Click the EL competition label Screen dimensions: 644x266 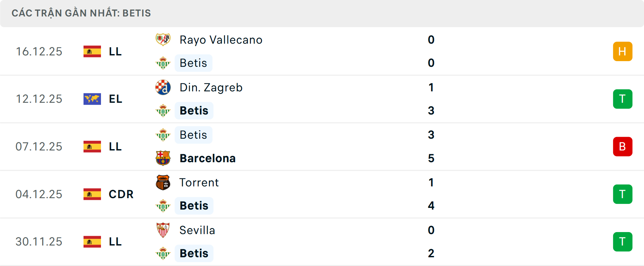pyautogui.click(x=115, y=99)
